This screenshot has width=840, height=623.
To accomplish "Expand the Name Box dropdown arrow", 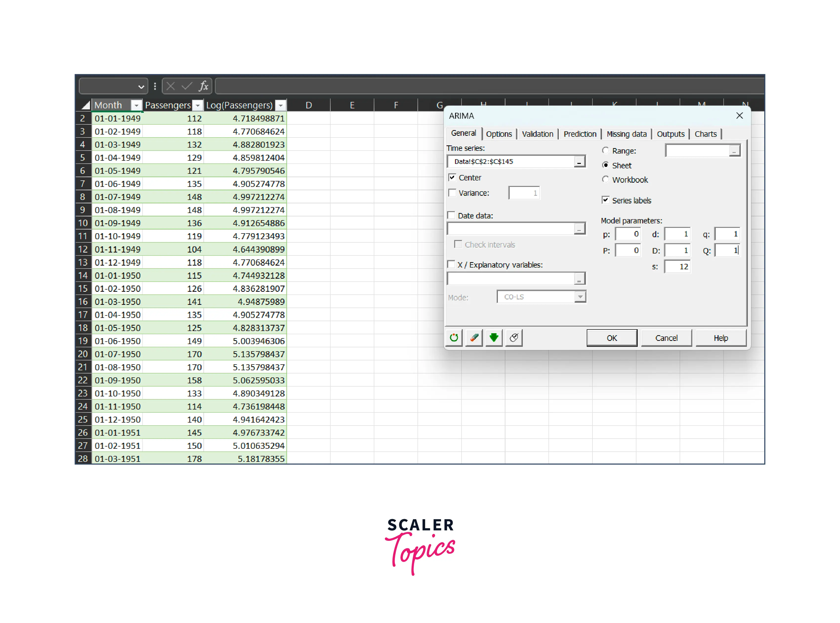I will click(x=141, y=87).
